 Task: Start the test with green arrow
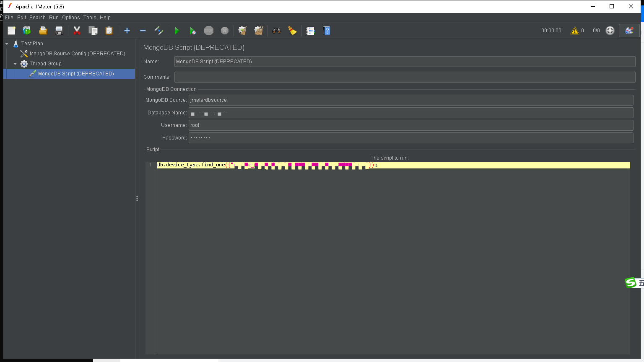click(177, 31)
